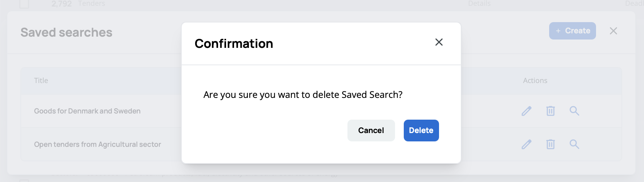Click the Saved searches heading
The width and height of the screenshot is (644, 182).
[67, 33]
